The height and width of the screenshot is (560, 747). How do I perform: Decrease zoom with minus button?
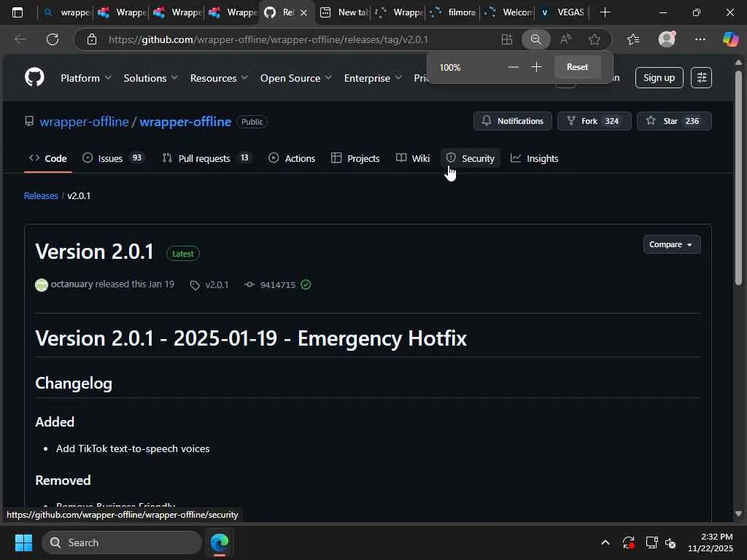[513, 67]
